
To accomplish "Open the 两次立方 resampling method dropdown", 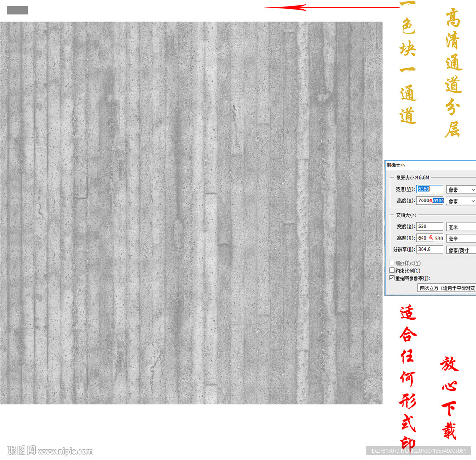I will coord(447,288).
